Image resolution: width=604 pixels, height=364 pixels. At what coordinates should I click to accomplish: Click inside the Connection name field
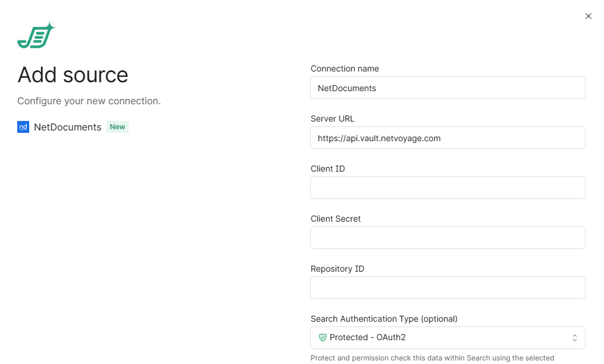(x=447, y=88)
